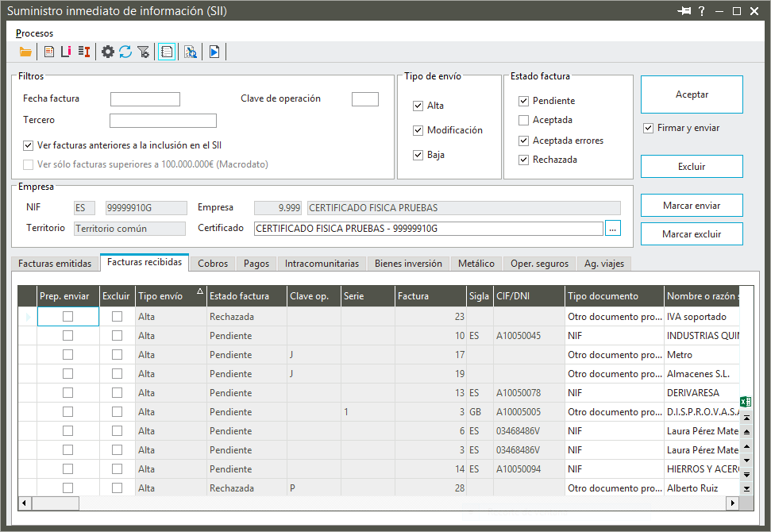Uncheck the Modificación checkbox
This screenshot has width=771, height=532.
[x=418, y=130]
